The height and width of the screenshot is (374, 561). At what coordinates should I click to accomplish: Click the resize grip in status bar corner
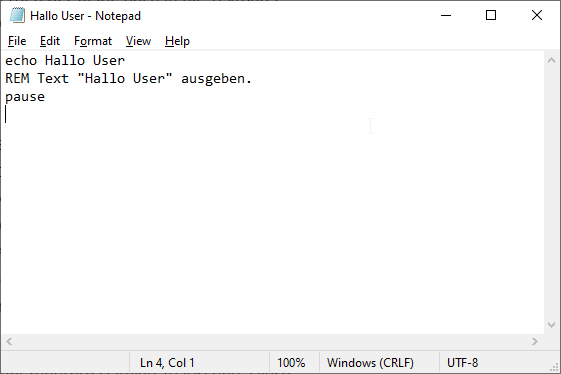pos(554,367)
